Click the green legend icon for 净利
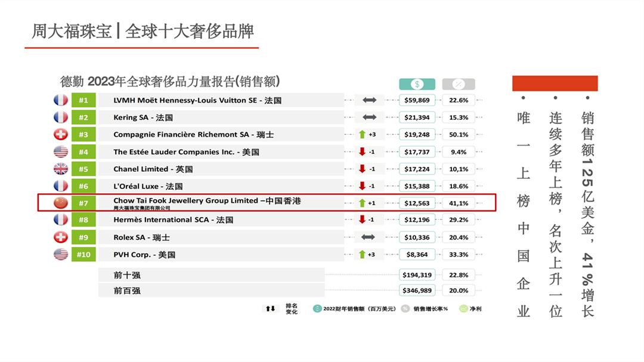Screen dimensions: 644x362 [x=463, y=308]
